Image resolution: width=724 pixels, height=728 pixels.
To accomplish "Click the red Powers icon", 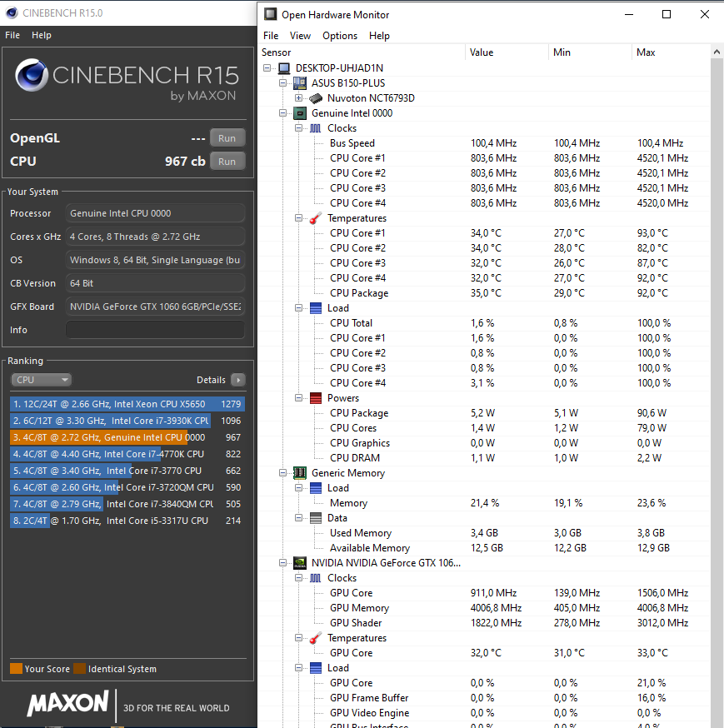I will pos(316,398).
